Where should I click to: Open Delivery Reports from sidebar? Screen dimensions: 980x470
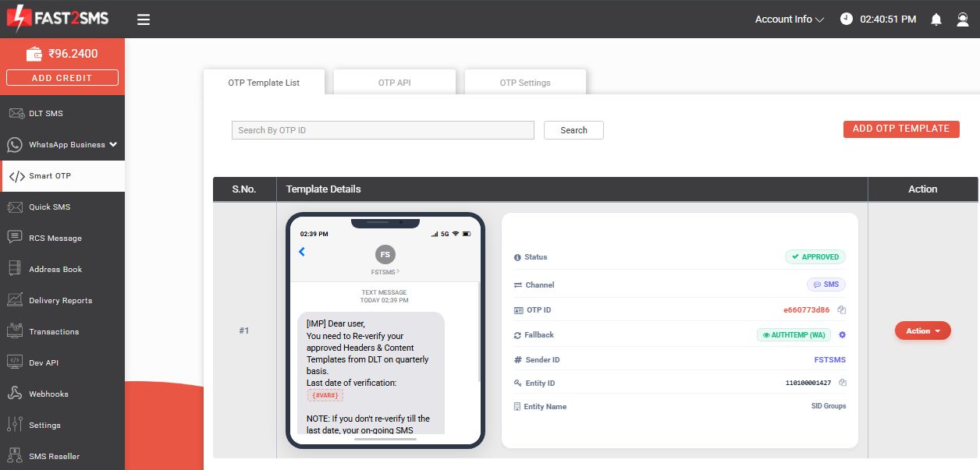(x=62, y=301)
